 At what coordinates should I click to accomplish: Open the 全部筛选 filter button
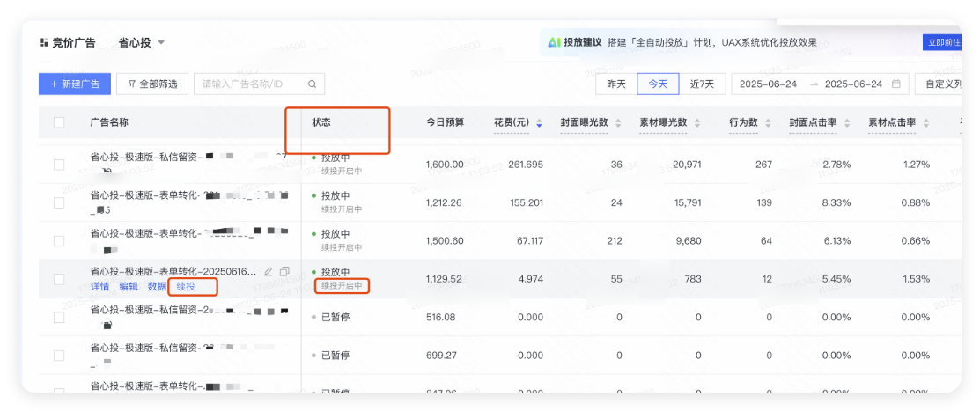tap(152, 84)
